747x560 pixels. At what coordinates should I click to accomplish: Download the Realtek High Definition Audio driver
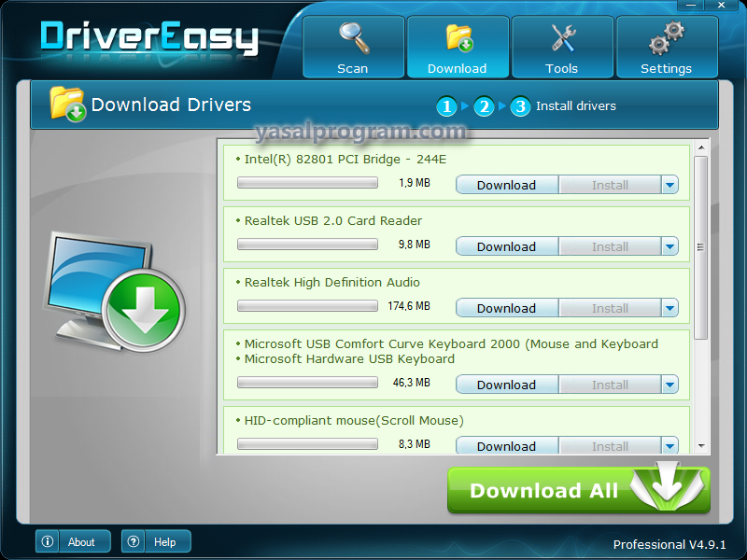[x=506, y=308]
